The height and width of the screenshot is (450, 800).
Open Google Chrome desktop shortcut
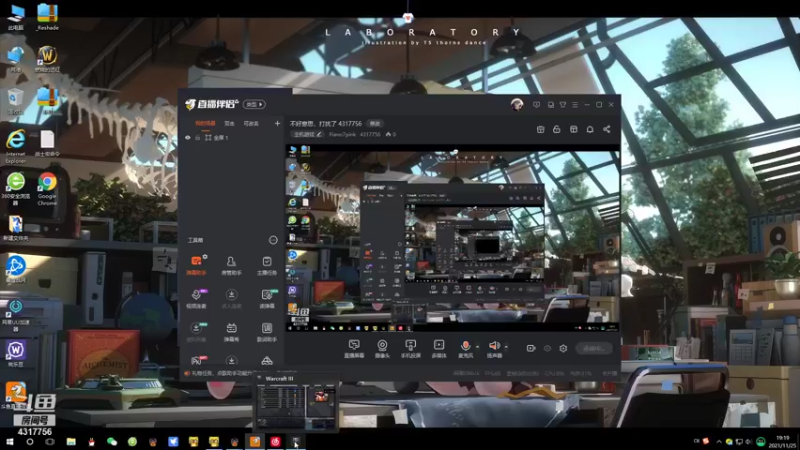click(x=47, y=189)
